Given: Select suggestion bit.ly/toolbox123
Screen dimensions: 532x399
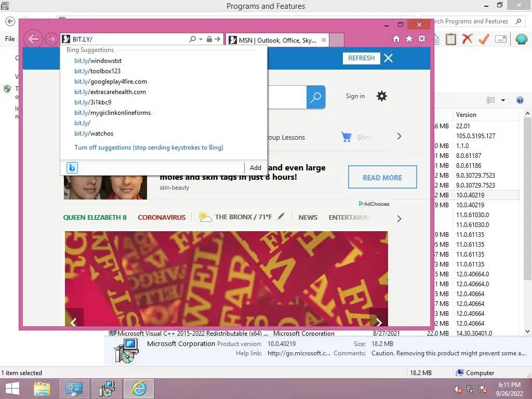Looking at the screenshot, I should point(97,71).
